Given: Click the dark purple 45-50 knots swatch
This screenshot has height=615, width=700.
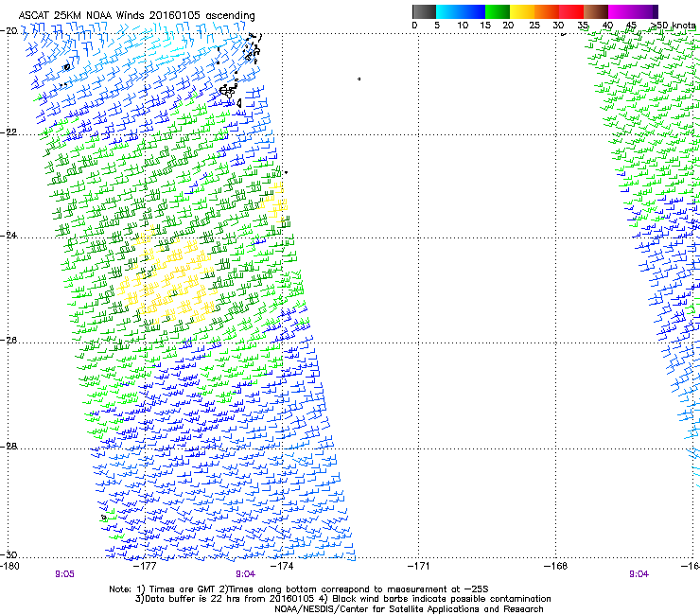Looking at the screenshot, I should [x=645, y=11].
